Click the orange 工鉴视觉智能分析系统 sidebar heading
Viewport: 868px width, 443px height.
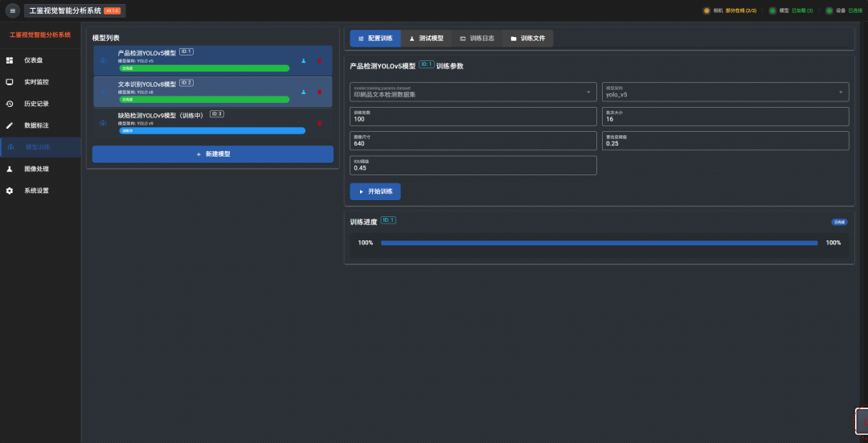40,35
